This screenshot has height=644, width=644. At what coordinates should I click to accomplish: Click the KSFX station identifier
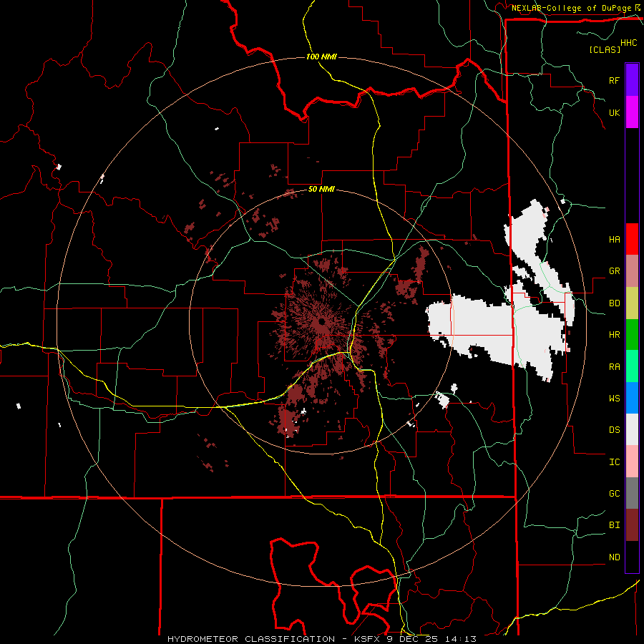coord(367,639)
